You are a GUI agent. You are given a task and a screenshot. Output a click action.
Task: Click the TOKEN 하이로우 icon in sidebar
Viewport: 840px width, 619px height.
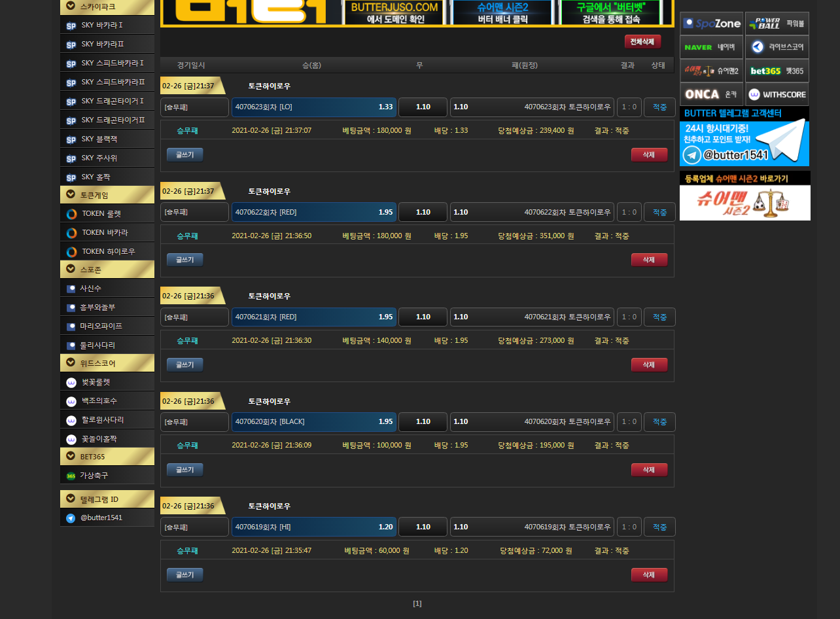(x=71, y=252)
